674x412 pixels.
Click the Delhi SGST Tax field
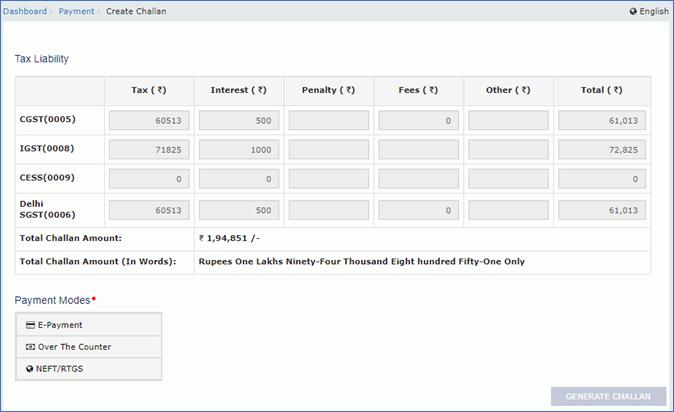[x=149, y=210]
